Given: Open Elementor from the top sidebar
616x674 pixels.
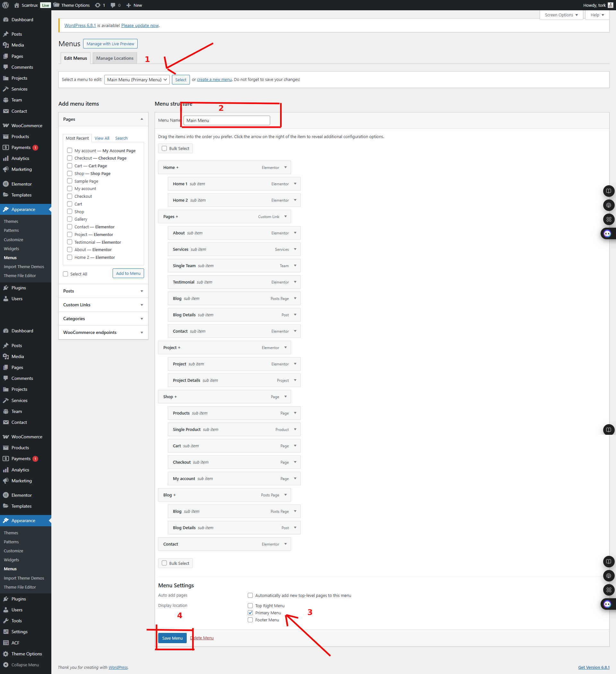Looking at the screenshot, I should (x=21, y=184).
